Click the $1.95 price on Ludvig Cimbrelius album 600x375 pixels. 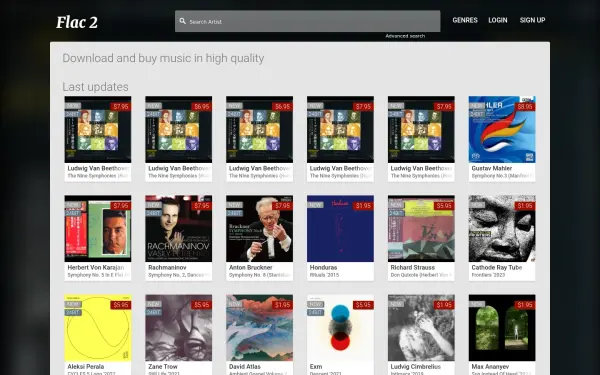(444, 305)
